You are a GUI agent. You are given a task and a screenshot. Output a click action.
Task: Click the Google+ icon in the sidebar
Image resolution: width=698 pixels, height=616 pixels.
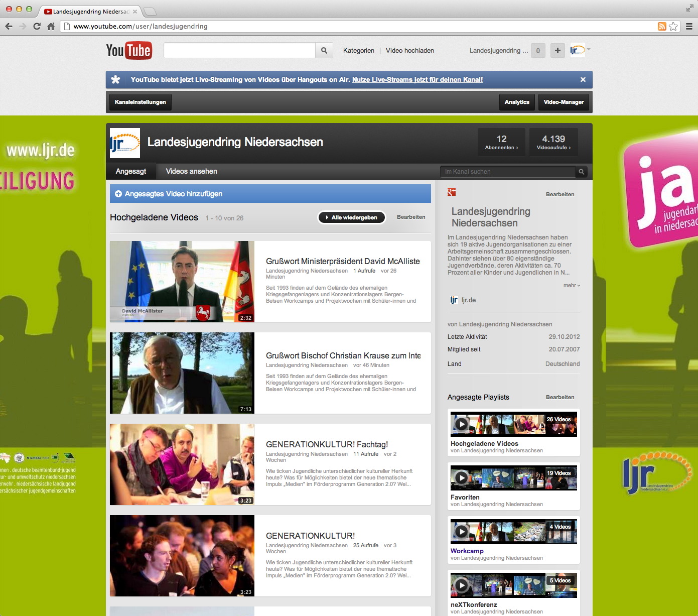click(x=450, y=192)
